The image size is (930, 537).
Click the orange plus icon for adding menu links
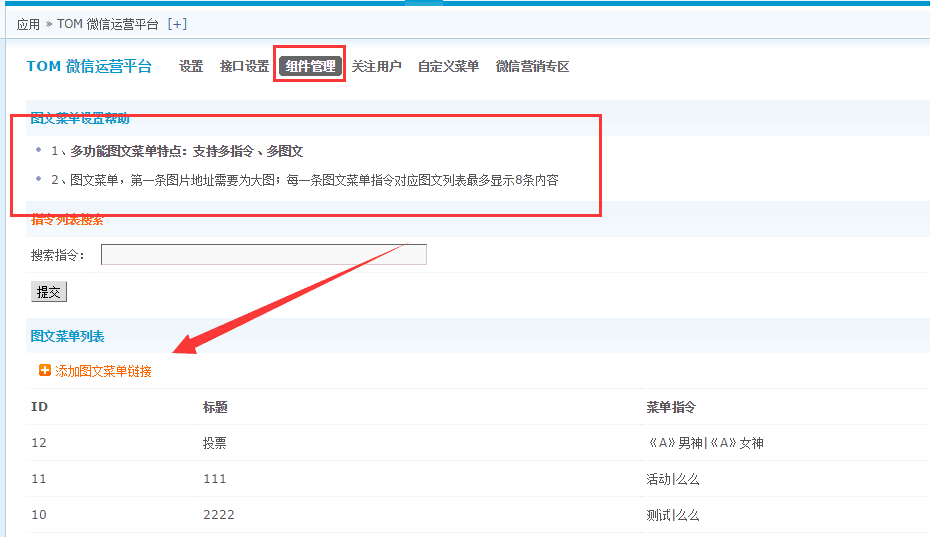(x=44, y=371)
